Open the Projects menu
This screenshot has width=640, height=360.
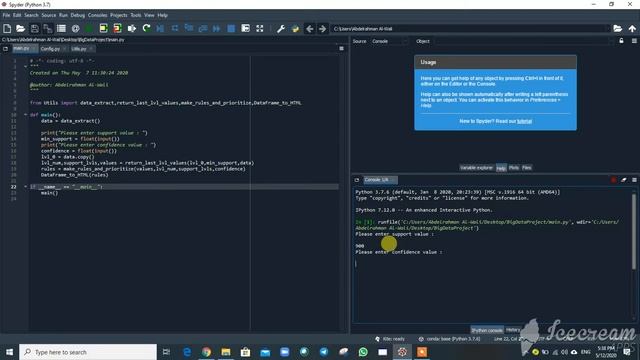(119, 15)
